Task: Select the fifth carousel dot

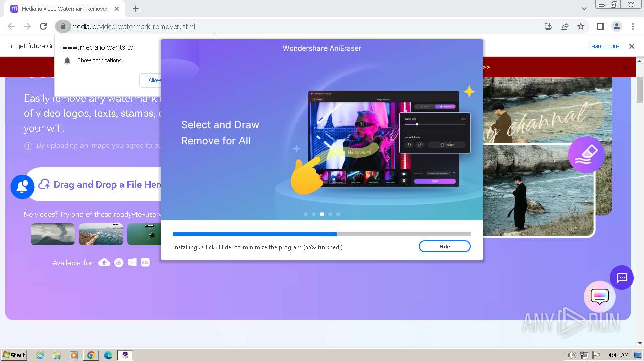Action: click(x=338, y=214)
